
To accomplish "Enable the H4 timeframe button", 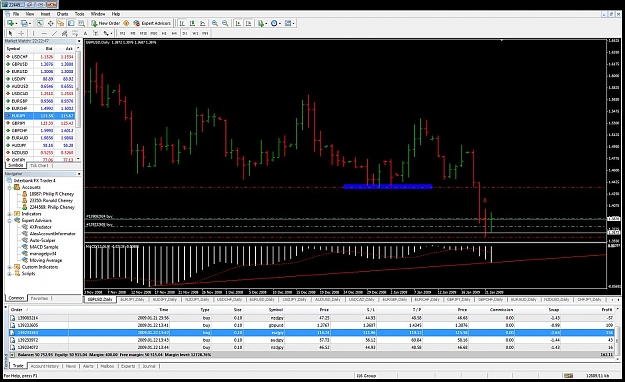I will 174,33.
